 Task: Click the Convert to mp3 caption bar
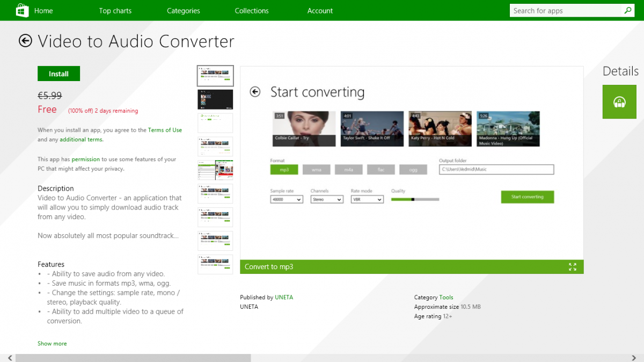(x=412, y=267)
